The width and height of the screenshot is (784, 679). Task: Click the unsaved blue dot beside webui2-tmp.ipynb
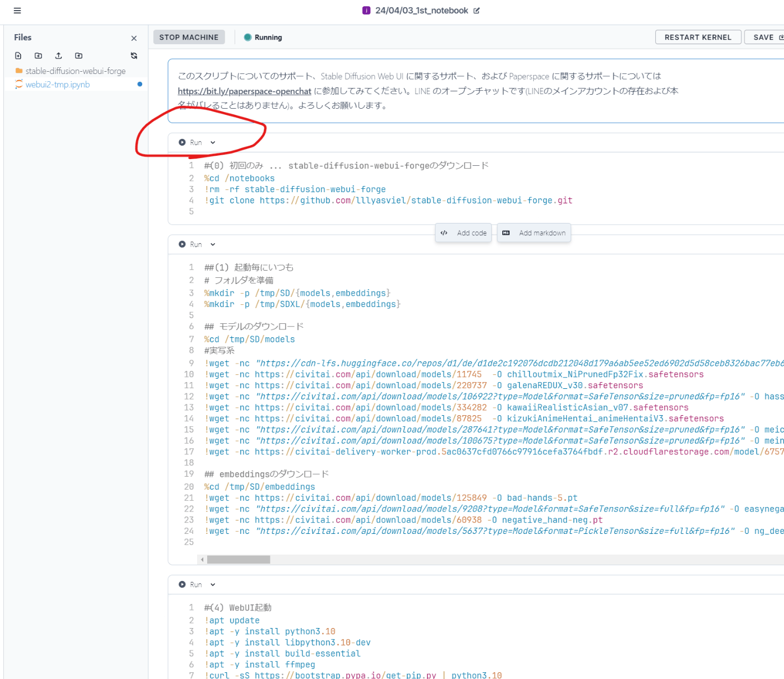pyautogui.click(x=139, y=84)
